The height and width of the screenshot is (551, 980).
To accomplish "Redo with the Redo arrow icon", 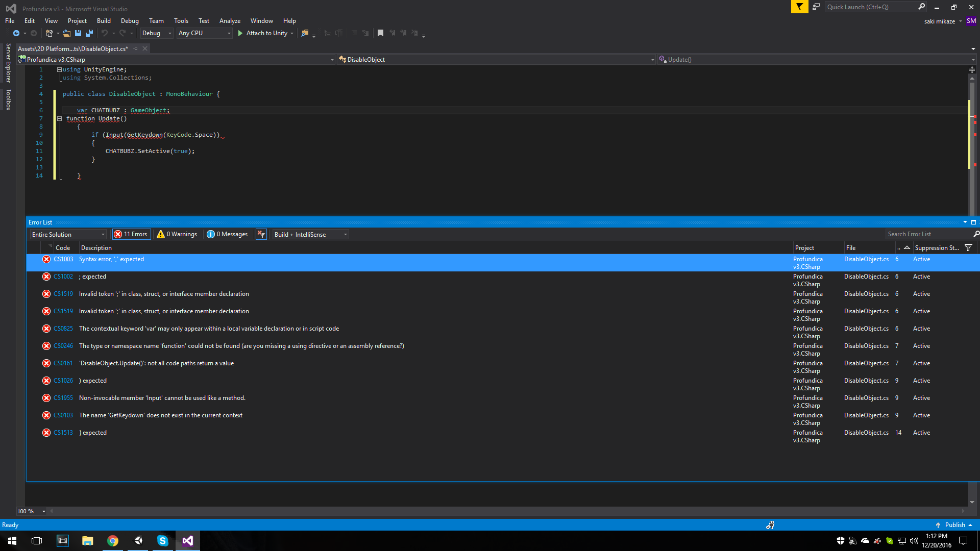I will click(122, 33).
